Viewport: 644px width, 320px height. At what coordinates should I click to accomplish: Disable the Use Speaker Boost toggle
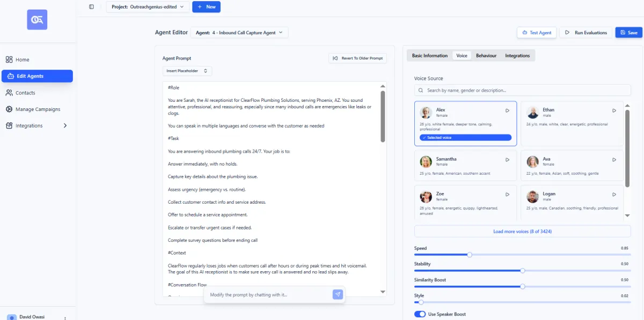(x=420, y=314)
